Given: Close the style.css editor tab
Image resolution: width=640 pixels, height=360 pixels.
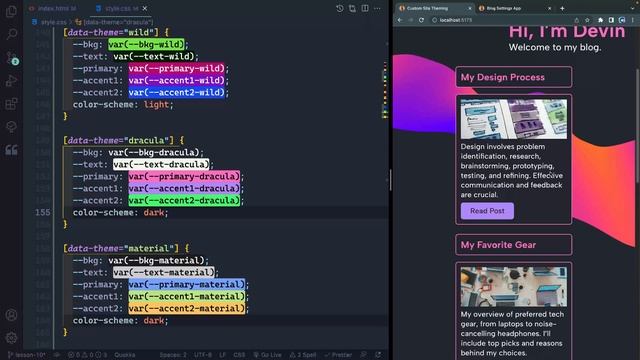Looking at the screenshot, I should click(145, 8).
